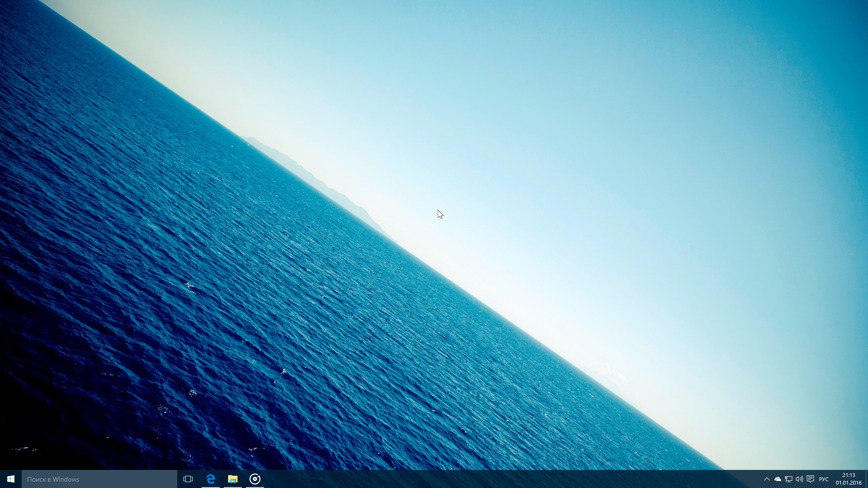Switch to the Groove Music app
This screenshot has width=868, height=488.
[x=255, y=479]
